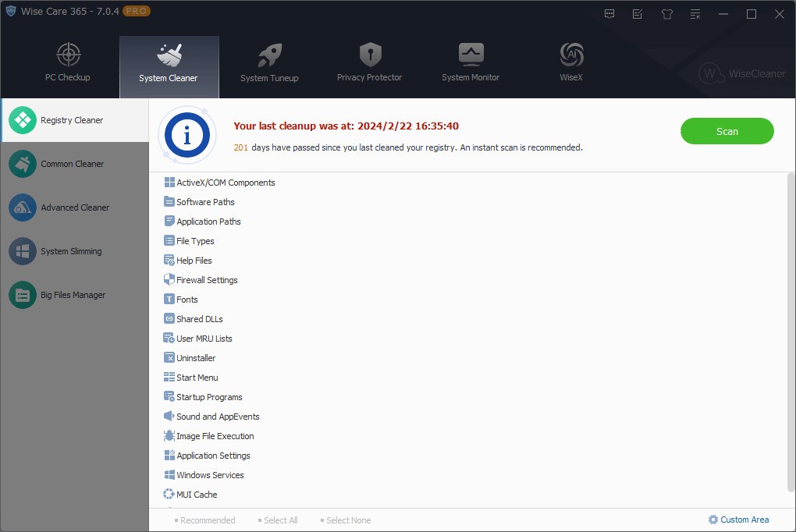The height and width of the screenshot is (532, 796).
Task: Open the notes editor icon in titlebar
Action: [x=637, y=13]
